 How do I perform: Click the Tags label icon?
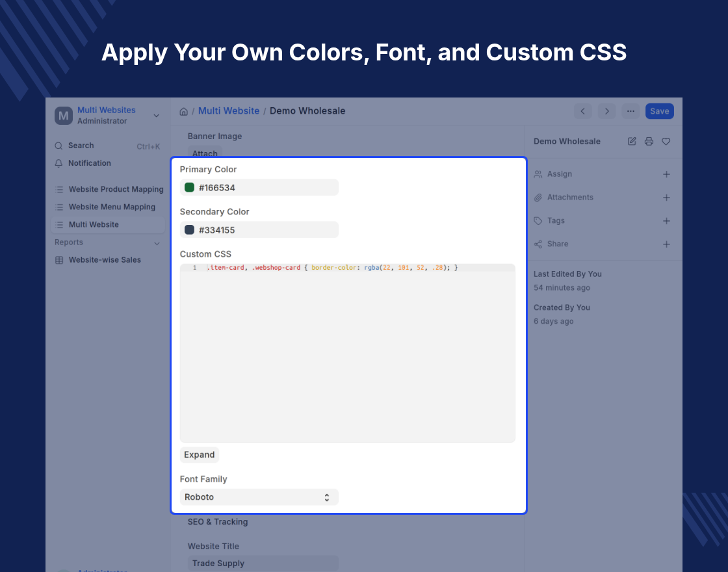click(x=538, y=220)
